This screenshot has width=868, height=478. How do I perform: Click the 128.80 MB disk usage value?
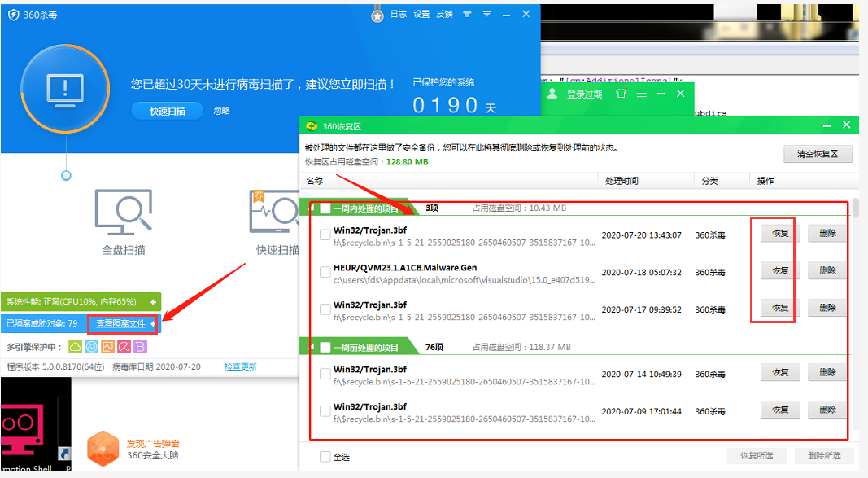(x=408, y=162)
